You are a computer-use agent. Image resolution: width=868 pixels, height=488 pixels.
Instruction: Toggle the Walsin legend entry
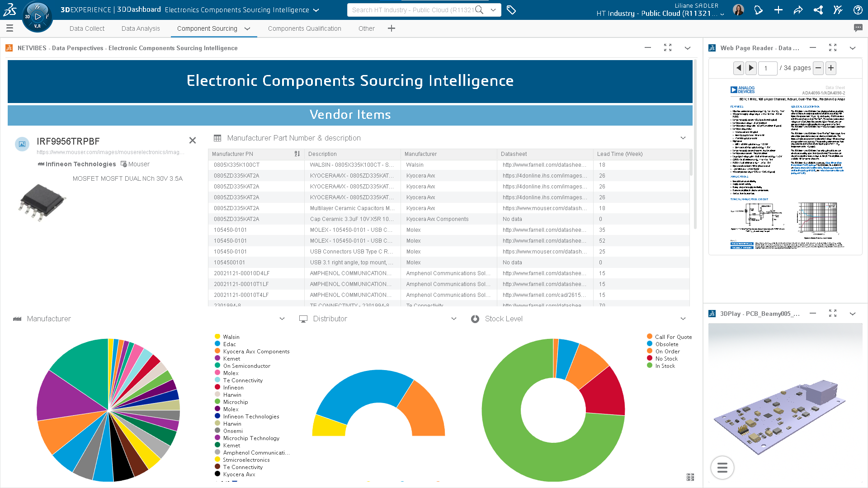point(231,337)
